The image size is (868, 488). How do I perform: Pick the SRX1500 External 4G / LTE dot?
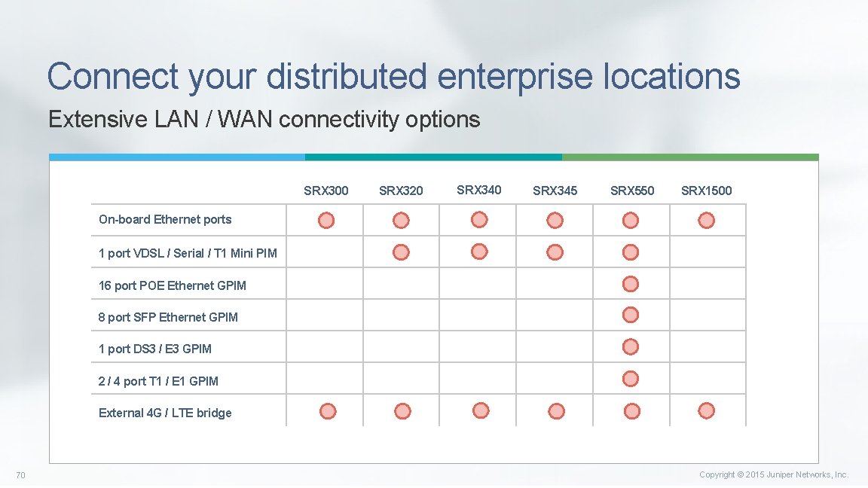(x=706, y=410)
